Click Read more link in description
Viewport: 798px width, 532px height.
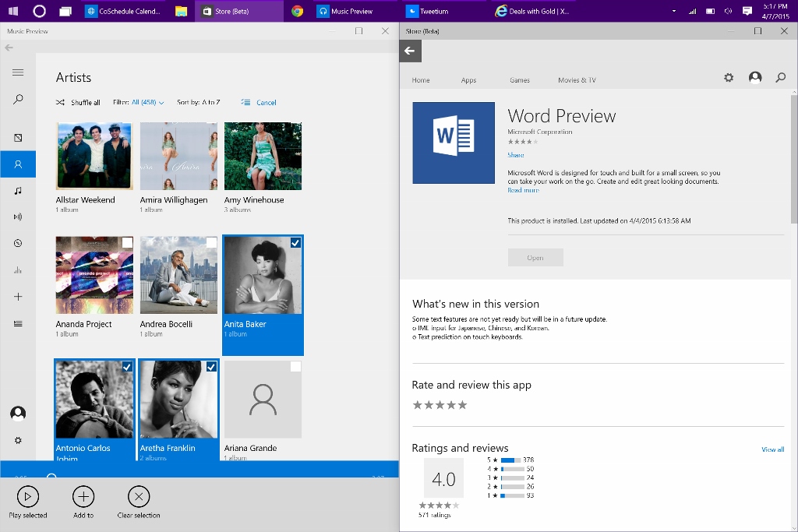[x=523, y=190]
